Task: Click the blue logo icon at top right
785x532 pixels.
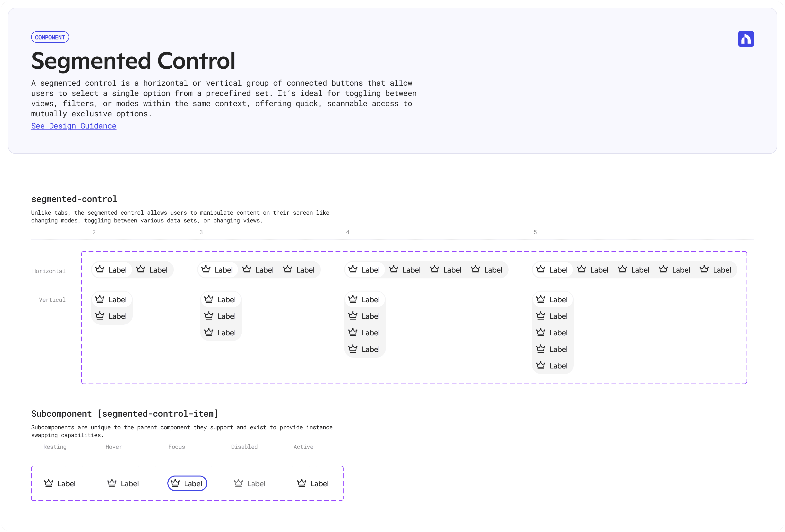Action: (746, 39)
